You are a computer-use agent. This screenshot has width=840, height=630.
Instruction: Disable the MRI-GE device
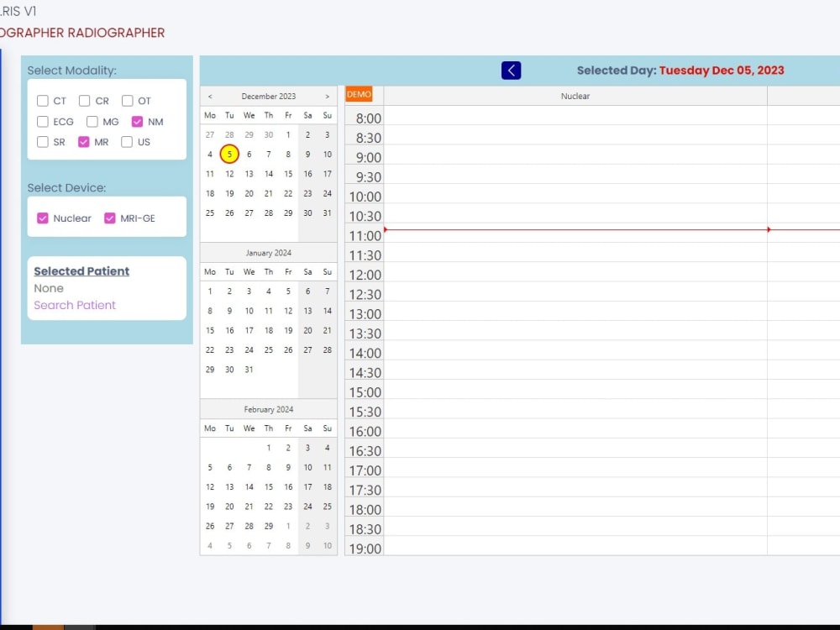tap(109, 218)
